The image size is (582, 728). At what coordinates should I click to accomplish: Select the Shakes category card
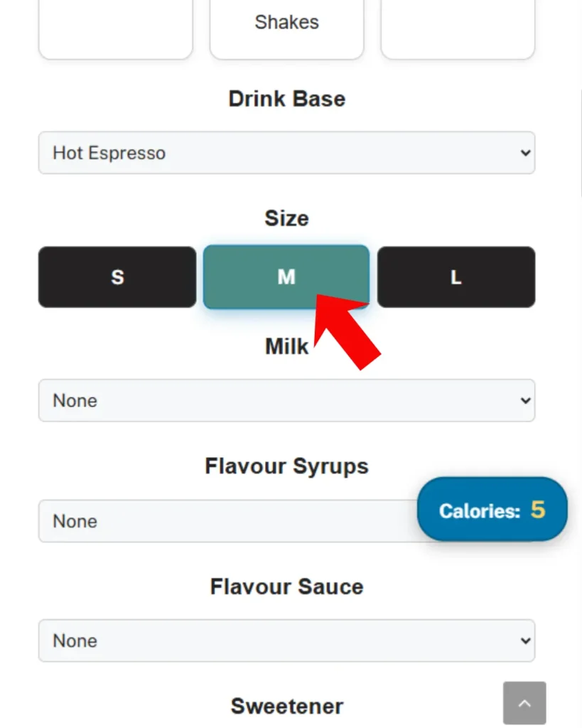coord(286,27)
